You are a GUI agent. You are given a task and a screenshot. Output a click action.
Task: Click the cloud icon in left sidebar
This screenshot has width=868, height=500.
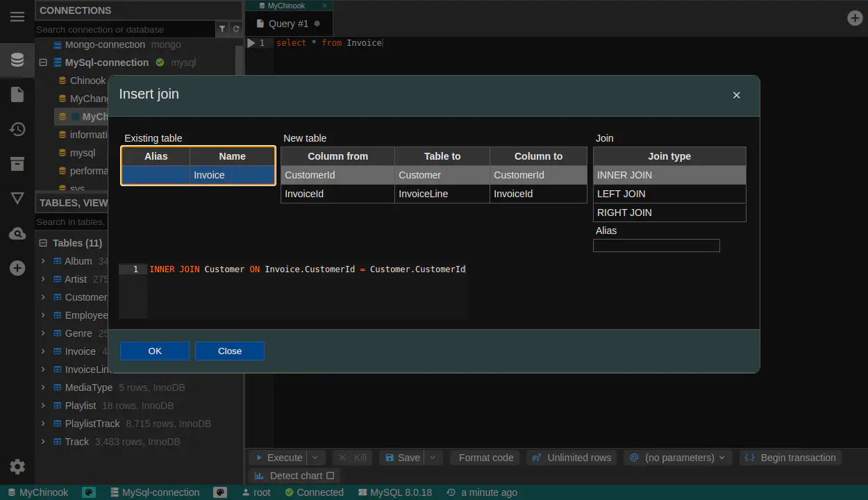click(x=17, y=234)
